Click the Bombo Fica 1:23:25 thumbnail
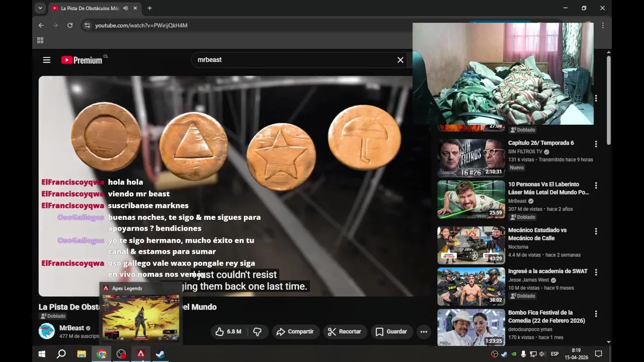The width and height of the screenshot is (644, 362). [x=471, y=327]
